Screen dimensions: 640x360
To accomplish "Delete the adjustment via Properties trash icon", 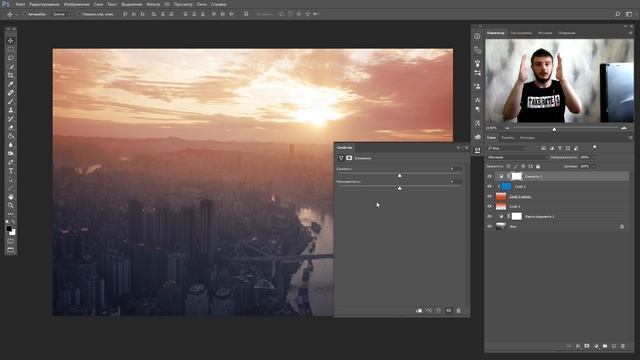I will pyautogui.click(x=458, y=311).
